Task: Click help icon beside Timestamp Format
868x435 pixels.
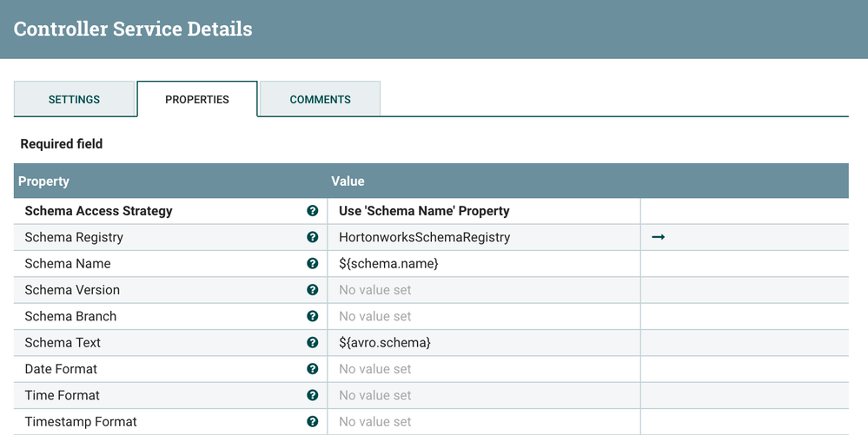Action: click(x=313, y=422)
